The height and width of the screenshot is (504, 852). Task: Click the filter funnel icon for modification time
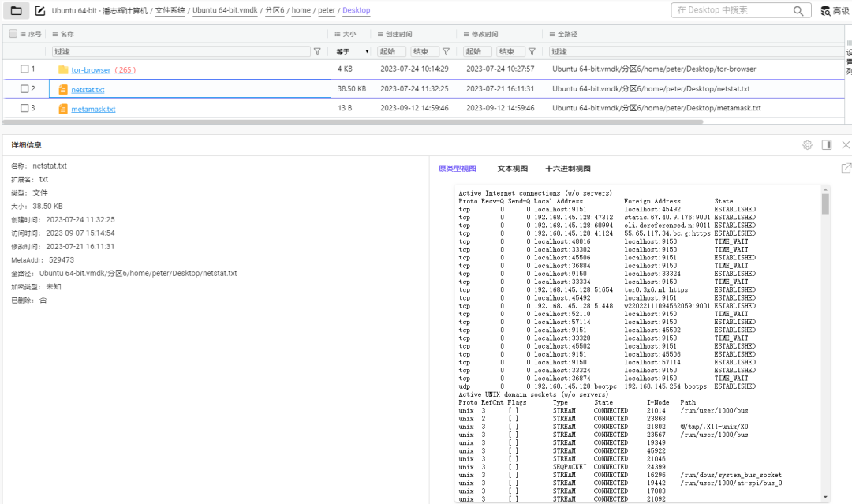(x=532, y=51)
